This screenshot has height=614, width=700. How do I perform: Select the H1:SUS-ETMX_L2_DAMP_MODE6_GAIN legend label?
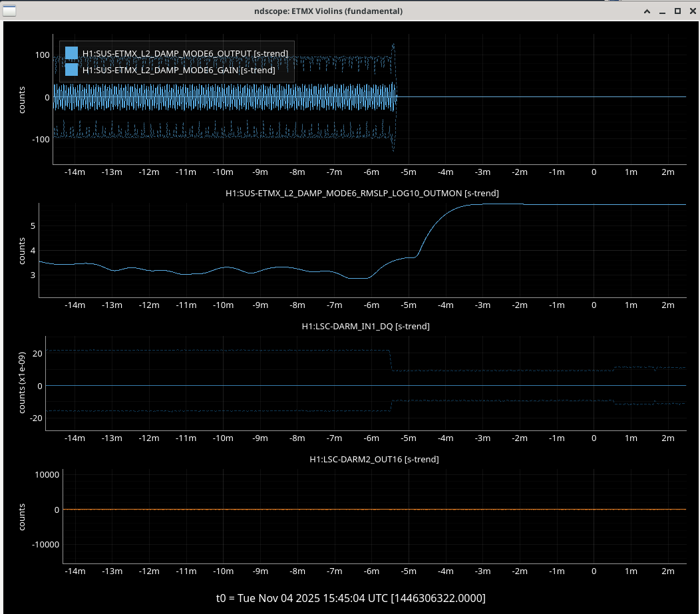tap(178, 69)
